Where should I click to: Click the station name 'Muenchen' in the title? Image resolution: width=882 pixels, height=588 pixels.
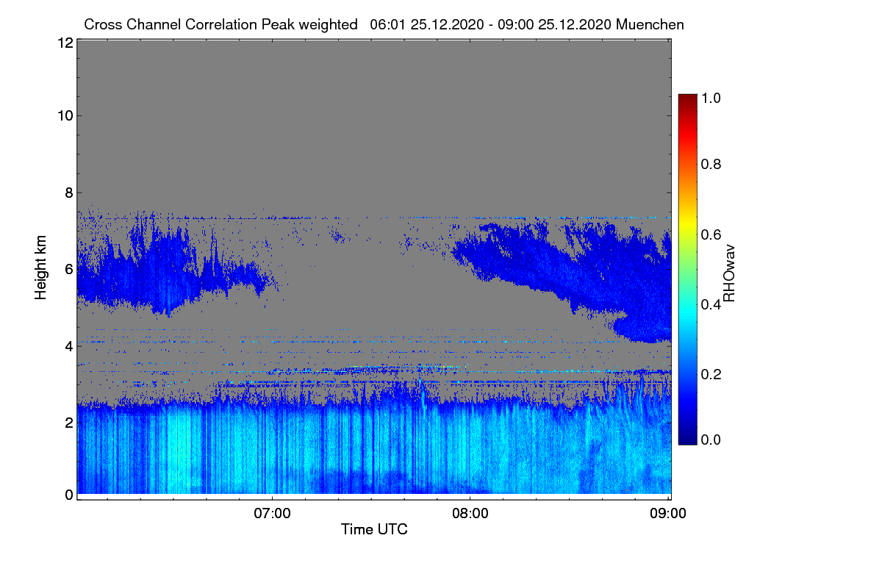(x=650, y=24)
